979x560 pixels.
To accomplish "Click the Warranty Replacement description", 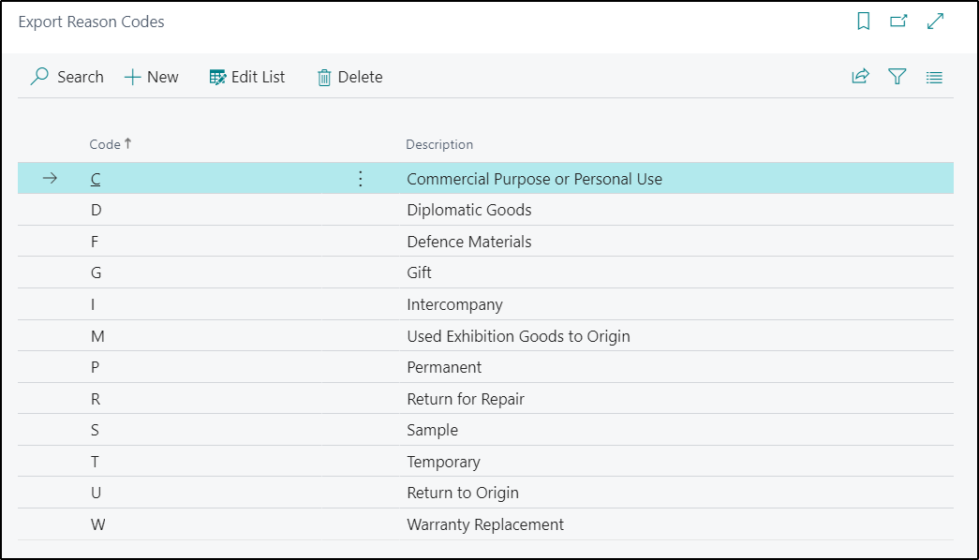I will (485, 524).
